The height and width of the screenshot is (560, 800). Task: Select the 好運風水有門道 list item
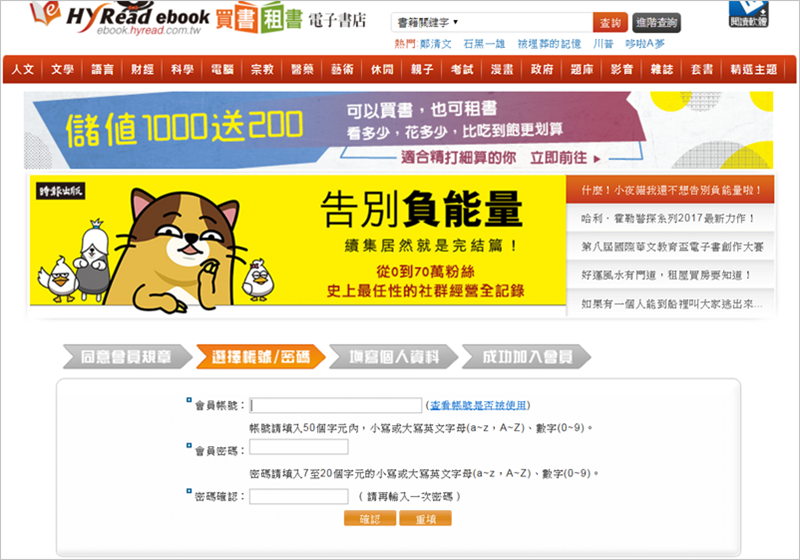[670, 275]
